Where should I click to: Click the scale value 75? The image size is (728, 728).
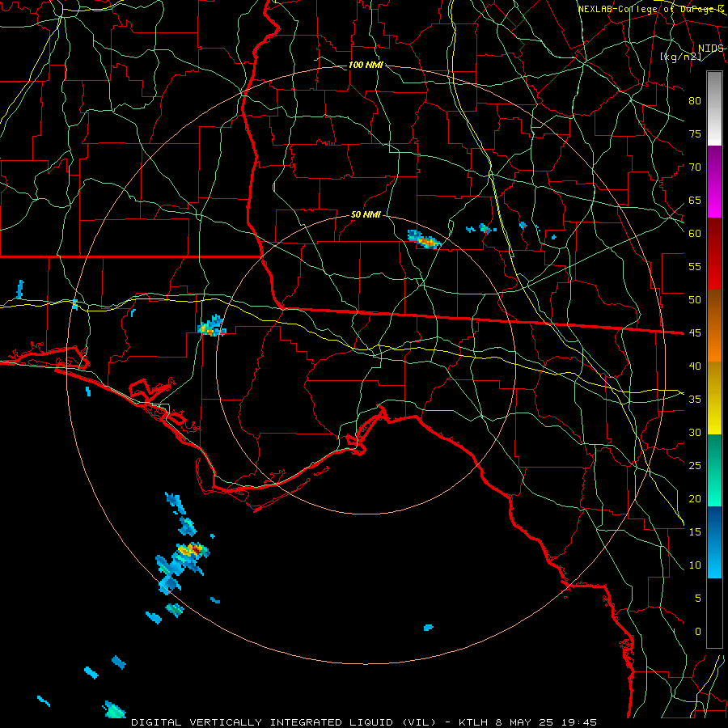point(695,134)
